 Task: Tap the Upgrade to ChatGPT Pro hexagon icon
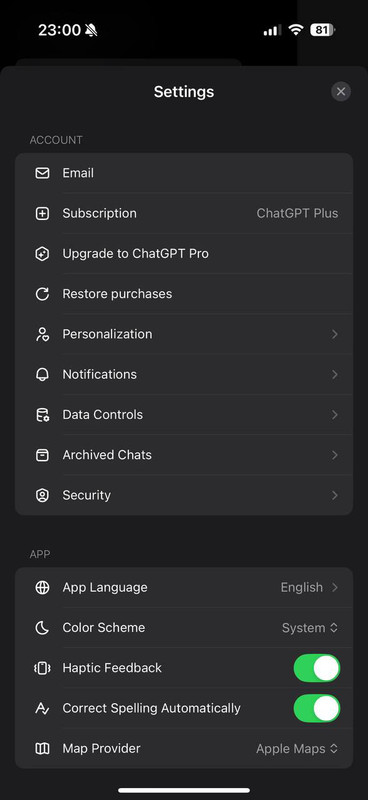(x=42, y=254)
